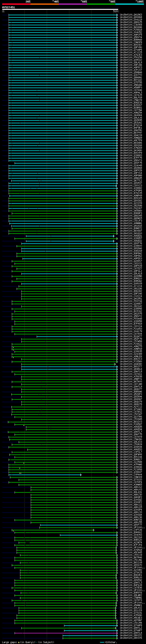Viewport: 146px width, 644px height.
Task: Click the Large gaps legend text
Action: (x=28, y=642)
